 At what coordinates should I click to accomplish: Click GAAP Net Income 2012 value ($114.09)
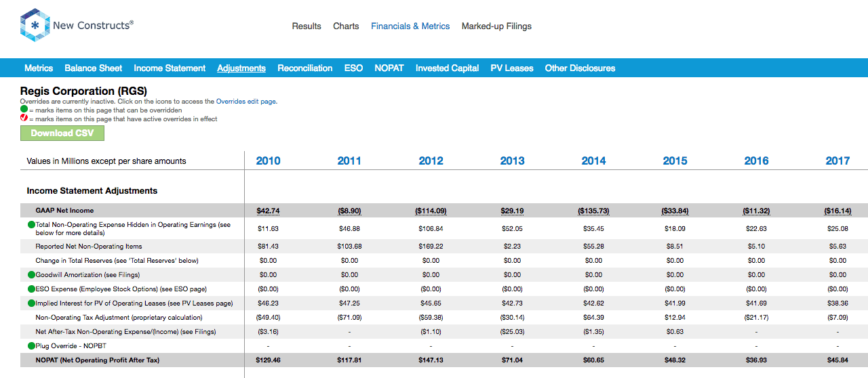tap(431, 211)
